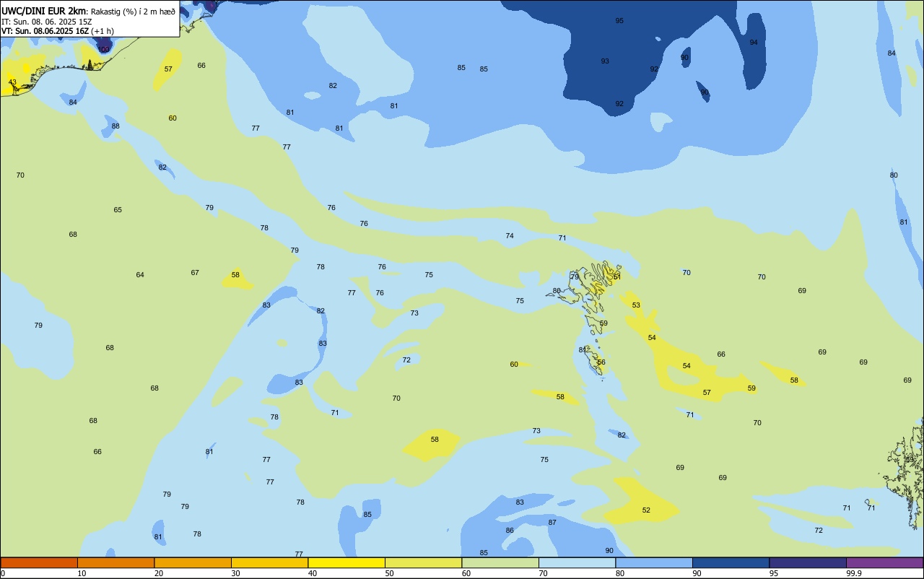Screen dimensions: 924x579
Task: Click the humidity value 100 near the coast
Action: [x=103, y=50]
